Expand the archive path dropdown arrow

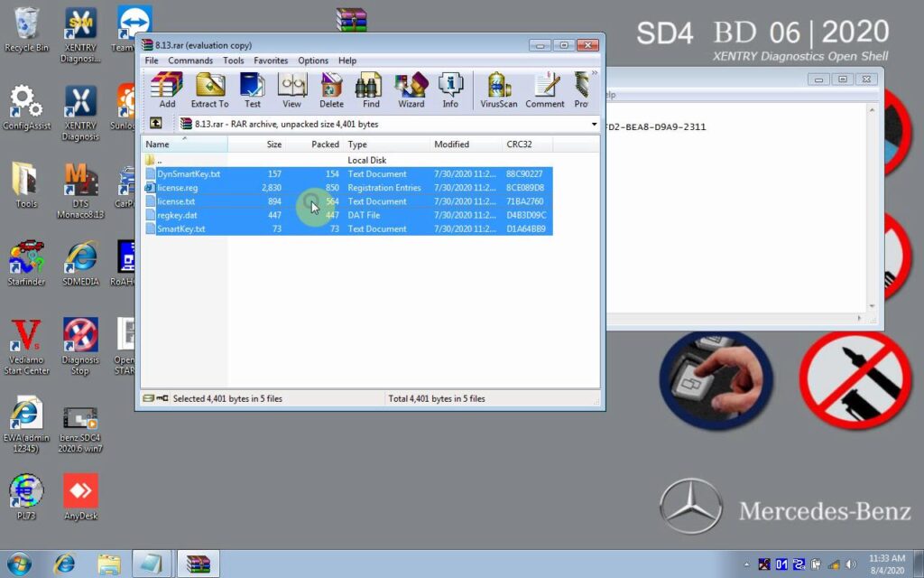pyautogui.click(x=594, y=124)
